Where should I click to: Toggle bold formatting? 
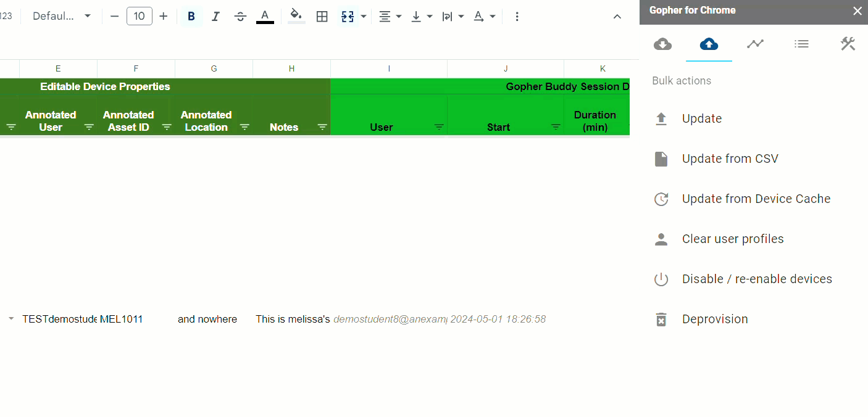coord(191,16)
